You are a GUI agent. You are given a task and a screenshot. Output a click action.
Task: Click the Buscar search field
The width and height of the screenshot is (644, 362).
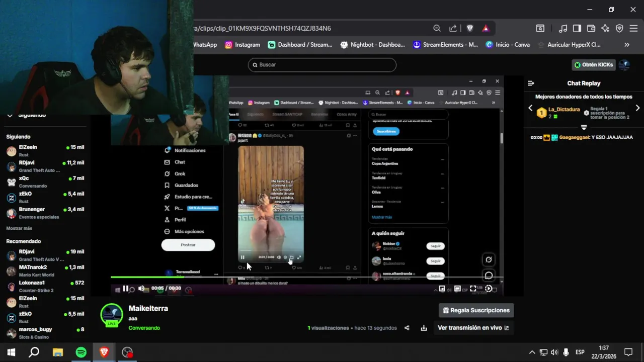[322, 65]
